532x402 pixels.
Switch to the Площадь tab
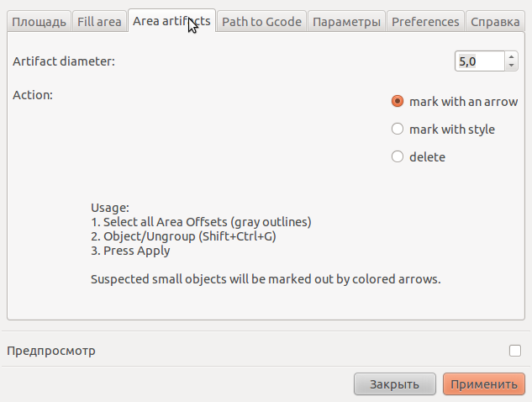click(39, 21)
